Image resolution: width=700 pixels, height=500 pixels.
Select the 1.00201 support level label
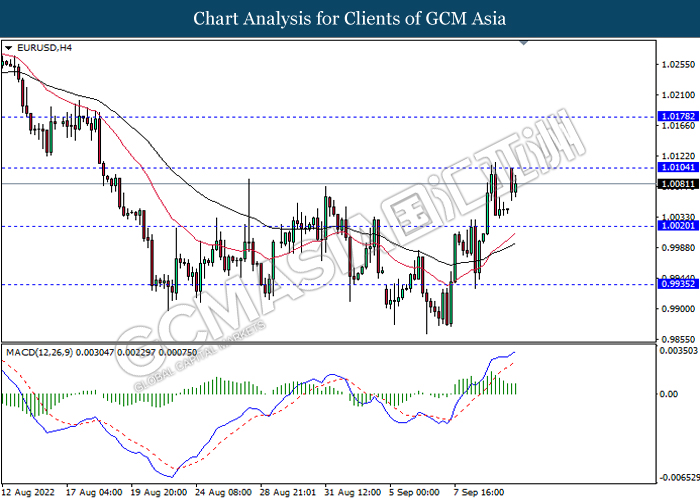pyautogui.click(x=678, y=226)
